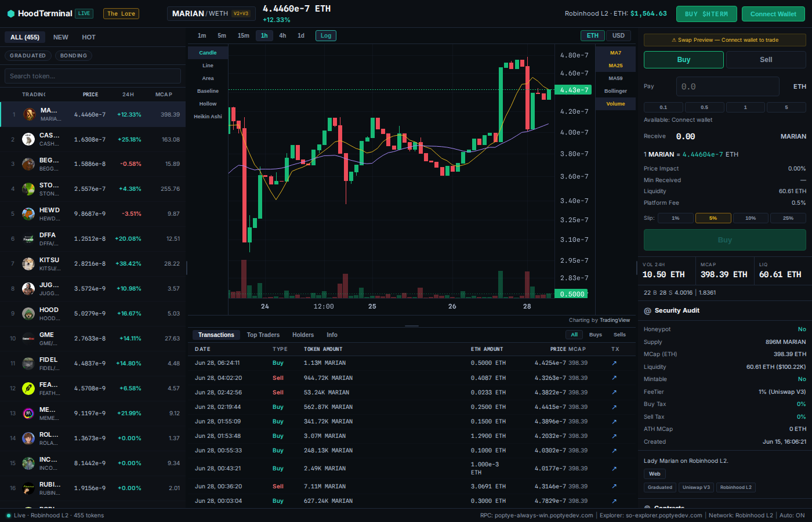Toggle the Log scale chart option
The image size is (812, 522).
pyautogui.click(x=326, y=35)
